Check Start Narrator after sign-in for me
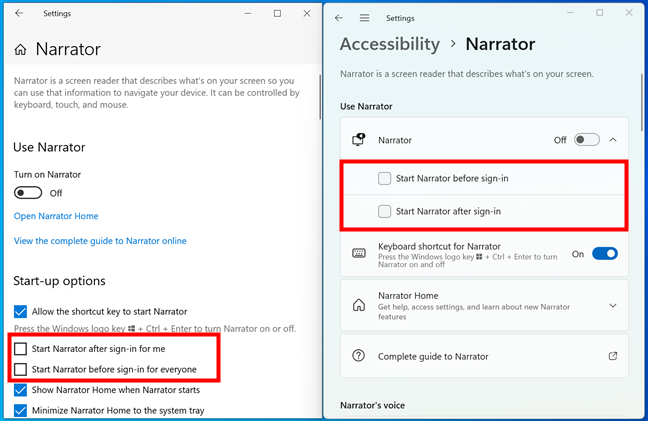 (20, 349)
